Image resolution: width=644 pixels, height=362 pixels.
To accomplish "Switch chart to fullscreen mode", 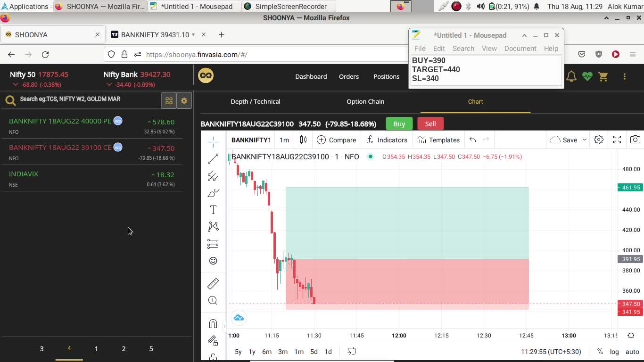I will pos(617,140).
